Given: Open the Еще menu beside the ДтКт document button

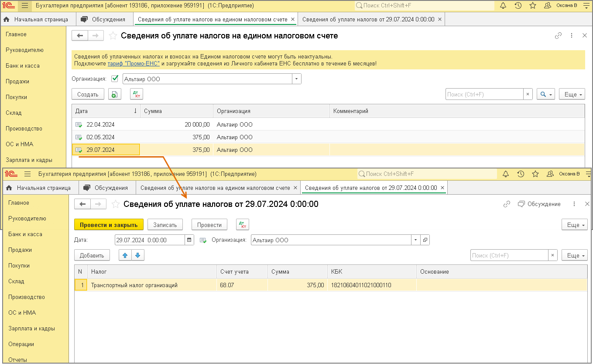Looking at the screenshot, I should pyautogui.click(x=574, y=225).
